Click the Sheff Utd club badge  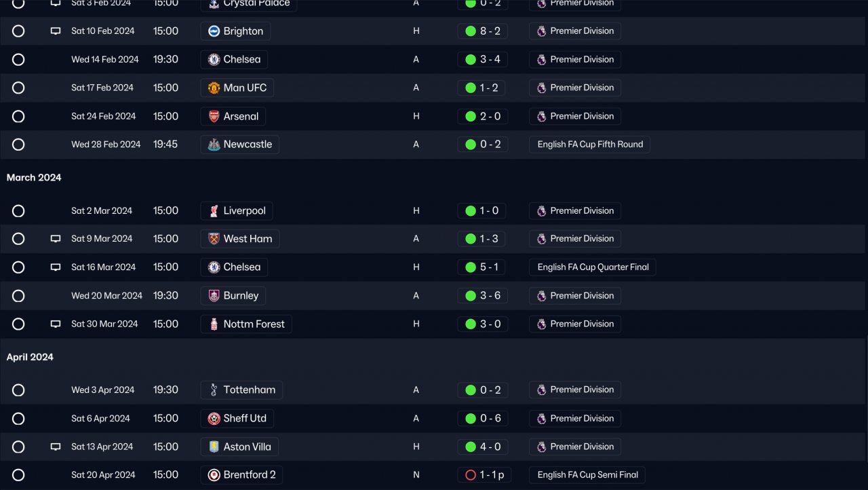pyautogui.click(x=214, y=419)
